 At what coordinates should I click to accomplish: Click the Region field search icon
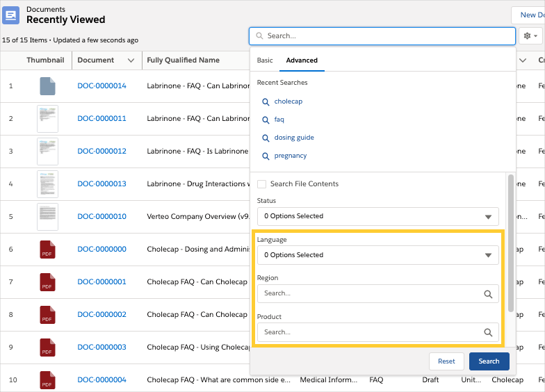(x=488, y=294)
